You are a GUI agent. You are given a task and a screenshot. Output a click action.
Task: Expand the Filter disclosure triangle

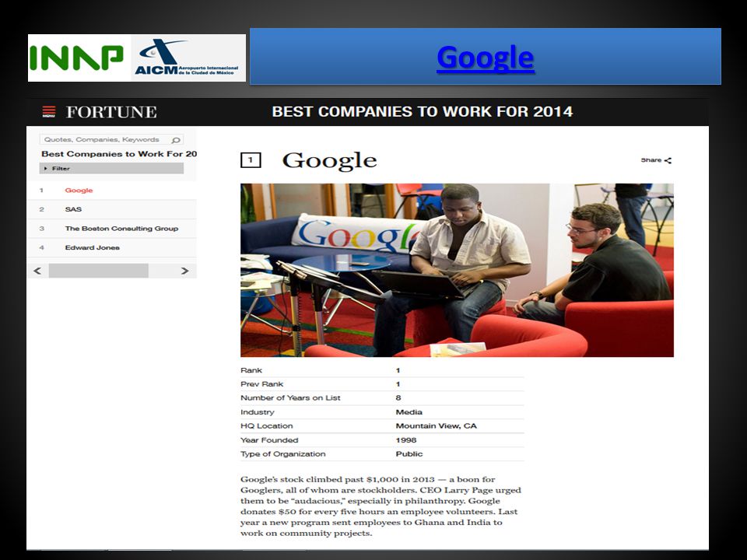[x=46, y=169]
